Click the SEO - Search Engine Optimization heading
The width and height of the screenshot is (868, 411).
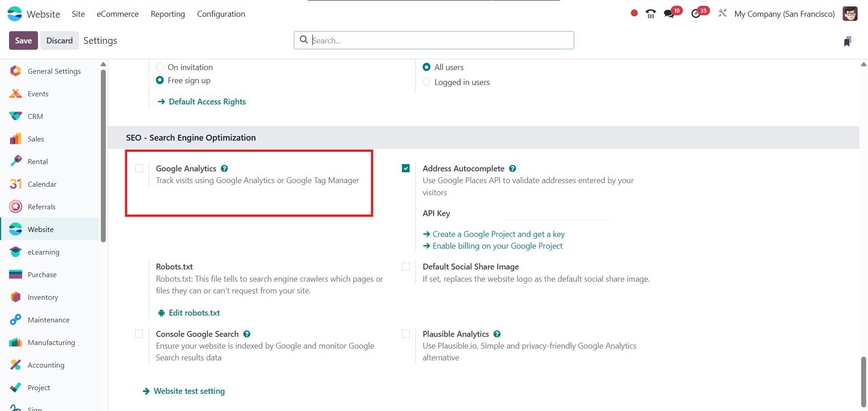(191, 137)
